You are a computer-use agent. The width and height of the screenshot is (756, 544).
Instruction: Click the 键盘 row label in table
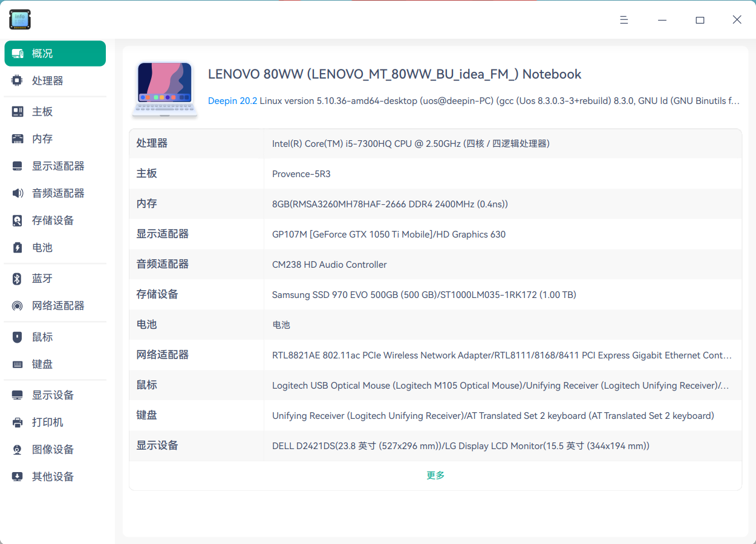[x=147, y=415]
